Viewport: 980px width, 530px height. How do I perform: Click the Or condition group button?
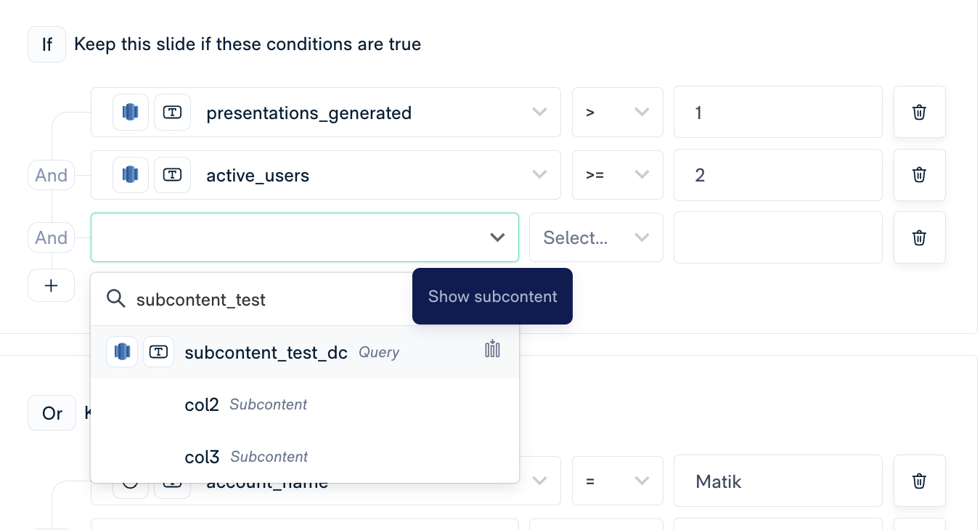coord(52,413)
